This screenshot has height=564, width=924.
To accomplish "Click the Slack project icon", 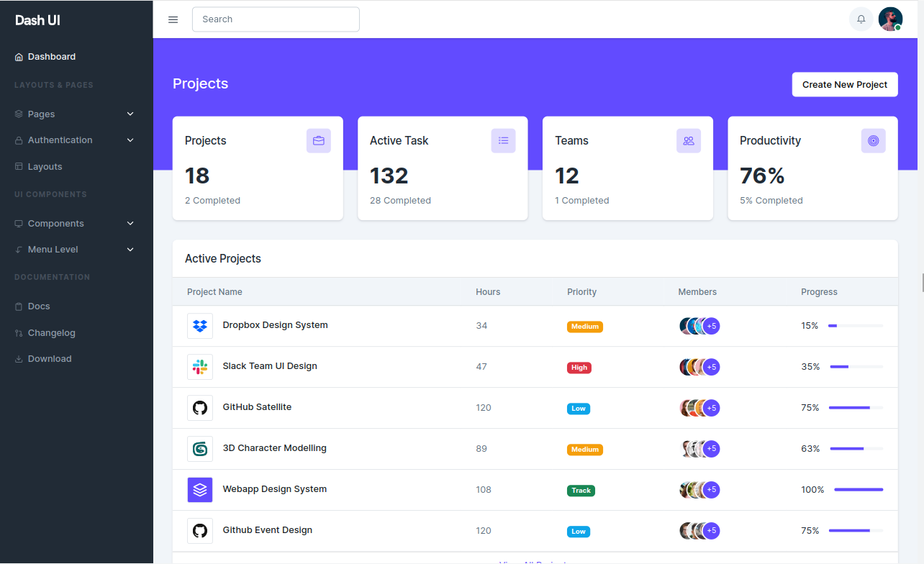I will (x=199, y=366).
